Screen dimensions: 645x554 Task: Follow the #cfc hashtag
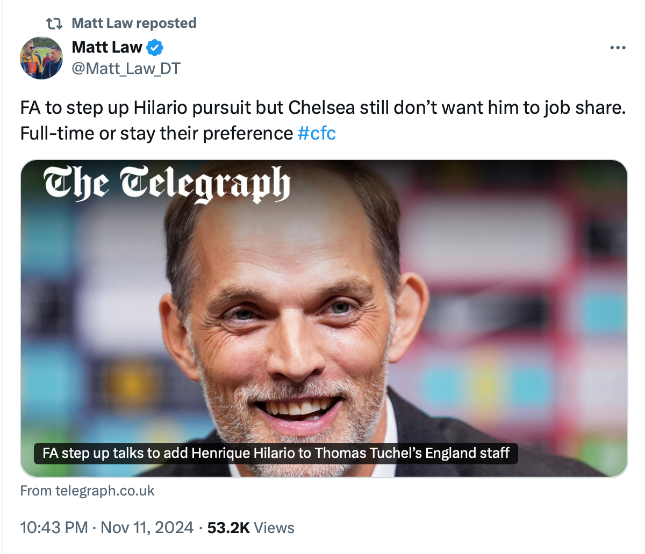[317, 133]
